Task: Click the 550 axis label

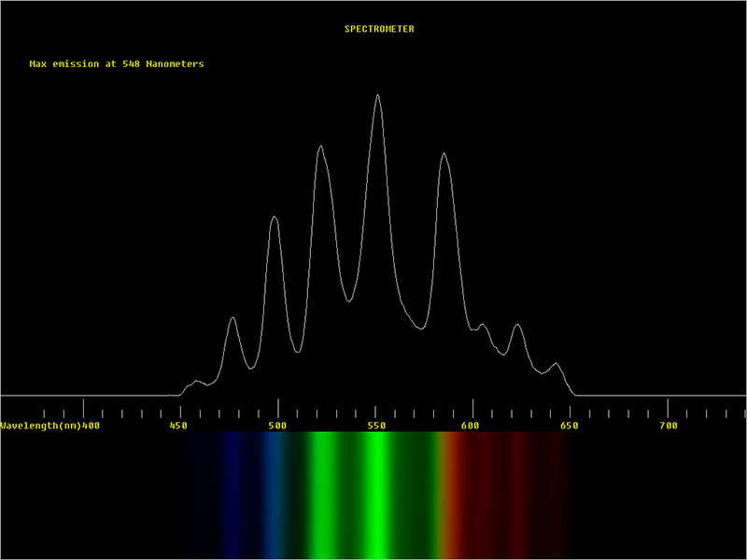Action: 375,426
